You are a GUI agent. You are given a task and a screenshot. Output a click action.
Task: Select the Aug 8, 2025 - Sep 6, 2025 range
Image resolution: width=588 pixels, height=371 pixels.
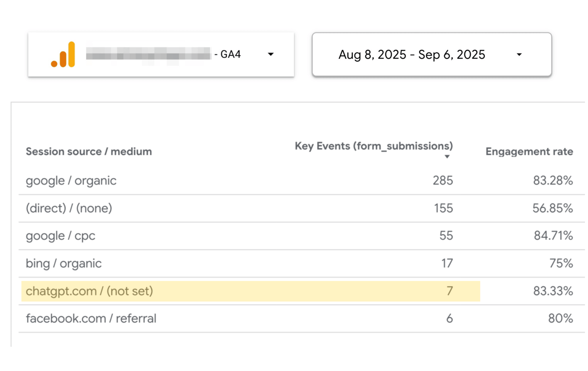[x=412, y=55]
